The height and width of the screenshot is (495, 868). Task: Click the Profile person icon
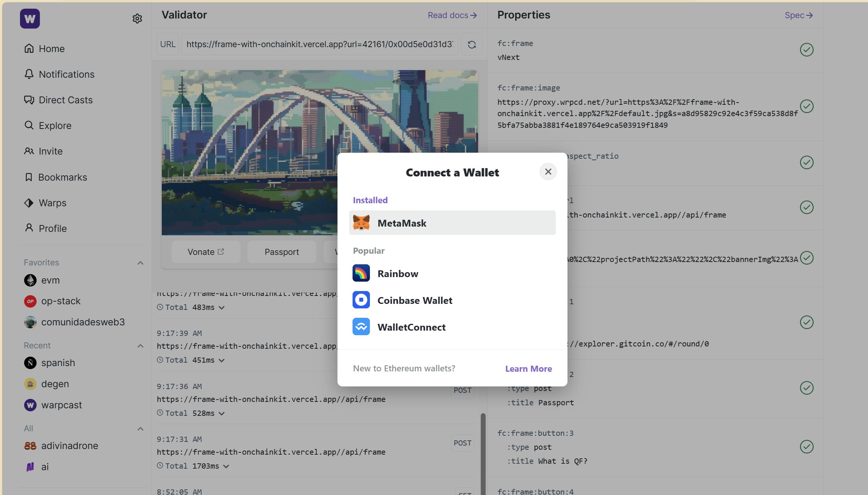tap(29, 228)
